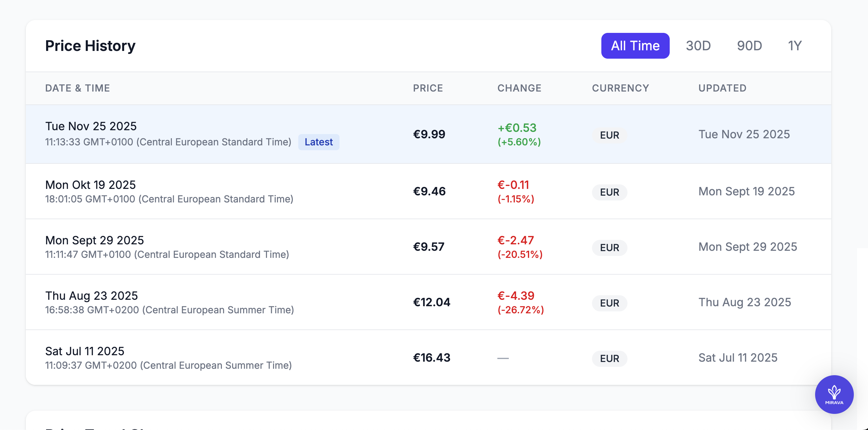Click the Thu Aug 23 2025 date entry
This screenshot has width=868, height=430.
pos(92,296)
